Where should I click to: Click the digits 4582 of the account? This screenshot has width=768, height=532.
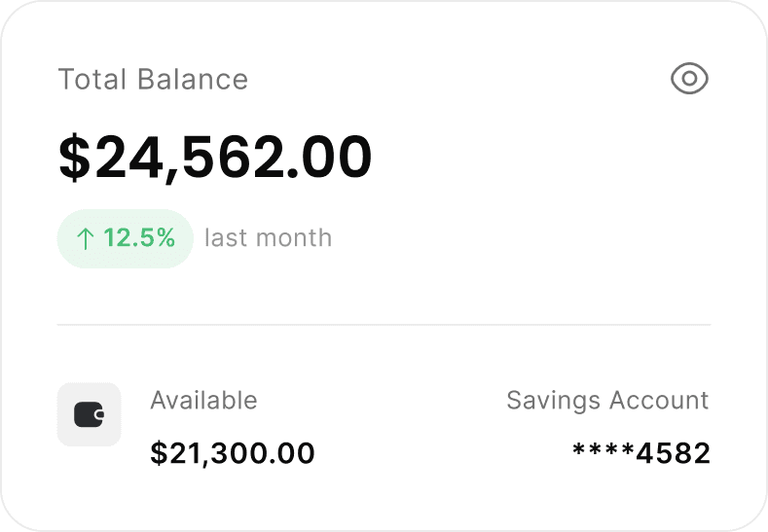[673, 453]
